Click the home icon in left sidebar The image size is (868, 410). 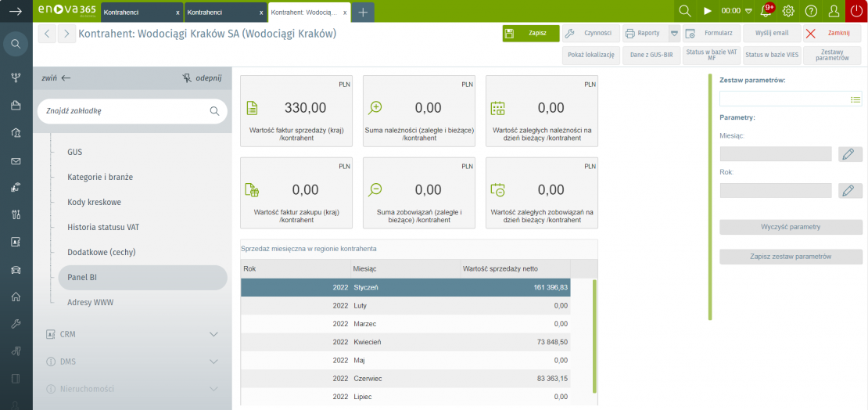16,297
